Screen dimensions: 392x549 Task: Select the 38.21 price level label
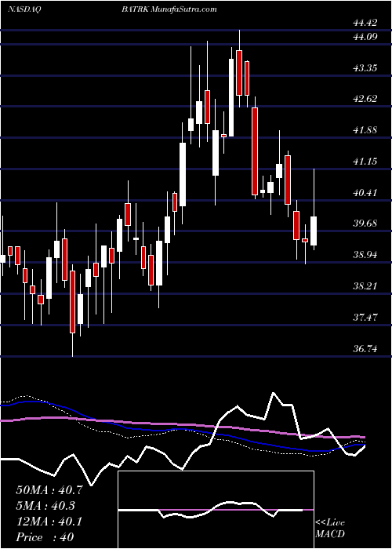click(365, 286)
